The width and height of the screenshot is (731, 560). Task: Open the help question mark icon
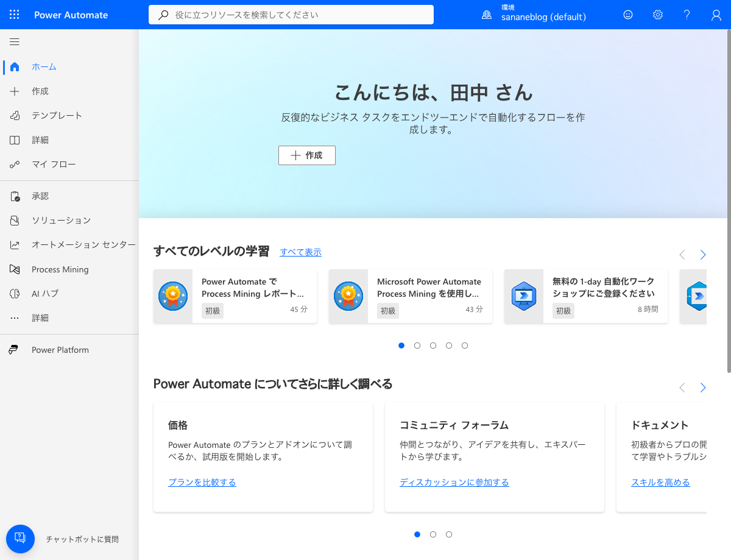point(687,15)
